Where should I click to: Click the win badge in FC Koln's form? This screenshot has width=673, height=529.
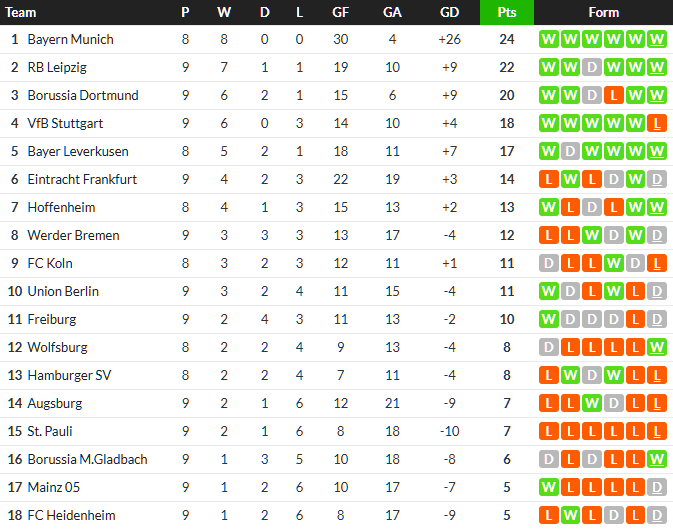[613, 264]
